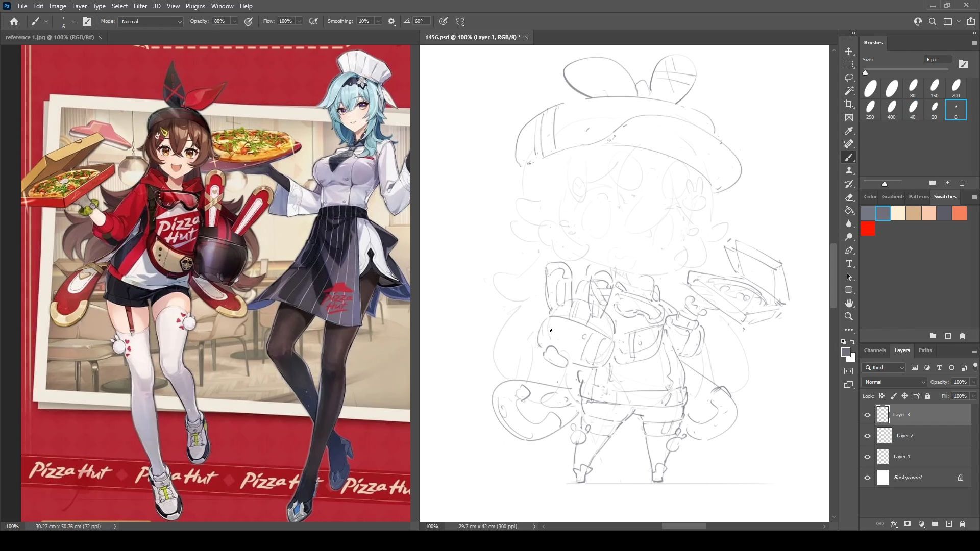The height and width of the screenshot is (551, 980).
Task: Select the Rectangular Marquee tool
Action: [x=849, y=65]
